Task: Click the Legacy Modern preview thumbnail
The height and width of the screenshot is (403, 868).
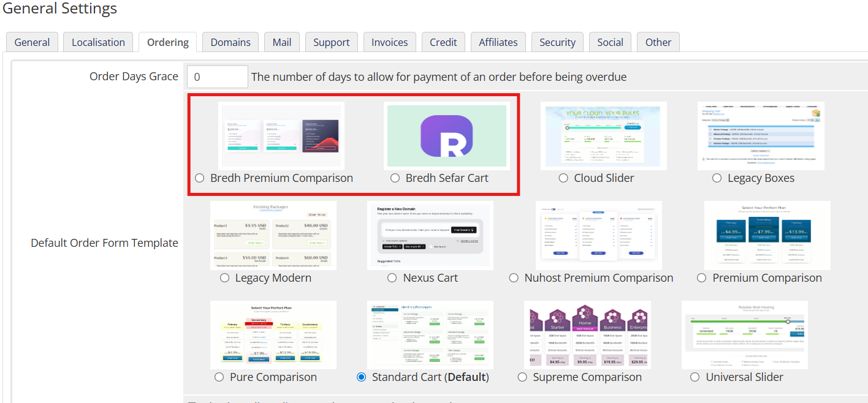Action: pos(273,235)
